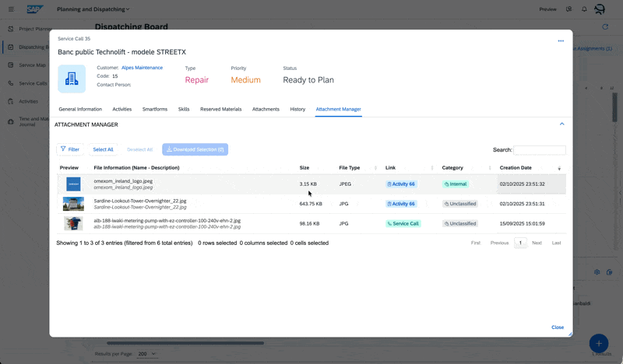
Task: Click the Close link in dialog
Action: [x=558, y=327]
